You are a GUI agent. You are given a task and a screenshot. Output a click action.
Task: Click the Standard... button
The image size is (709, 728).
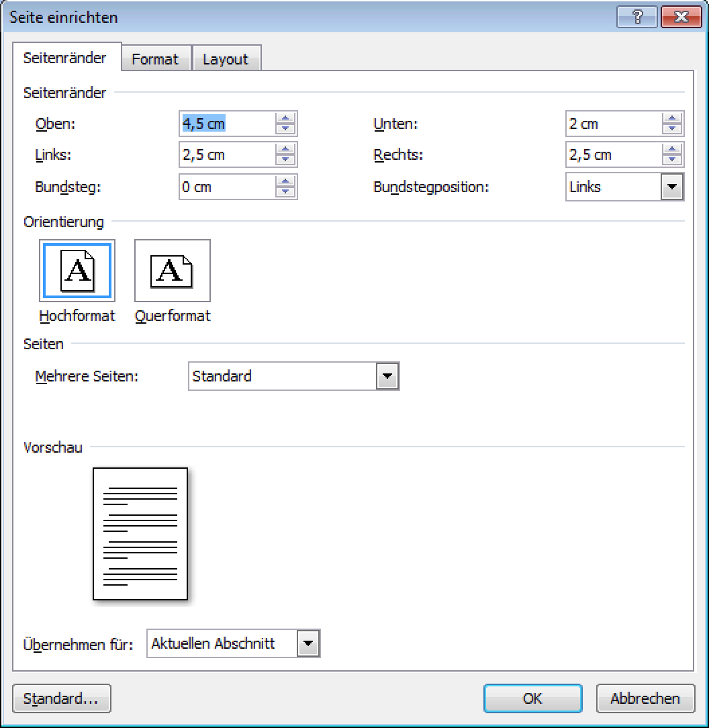pyautogui.click(x=61, y=698)
